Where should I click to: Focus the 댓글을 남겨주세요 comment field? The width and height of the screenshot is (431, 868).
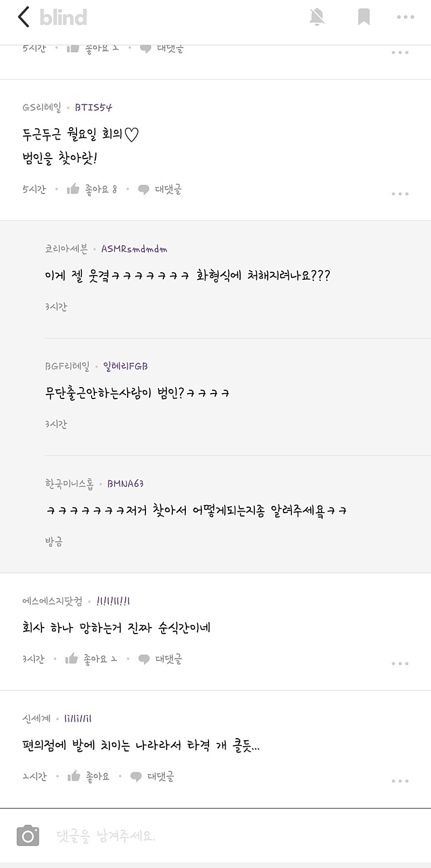215,836
